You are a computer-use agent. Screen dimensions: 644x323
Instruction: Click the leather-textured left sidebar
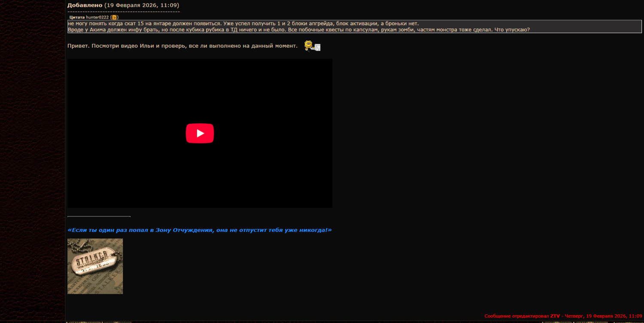pyautogui.click(x=32, y=163)
